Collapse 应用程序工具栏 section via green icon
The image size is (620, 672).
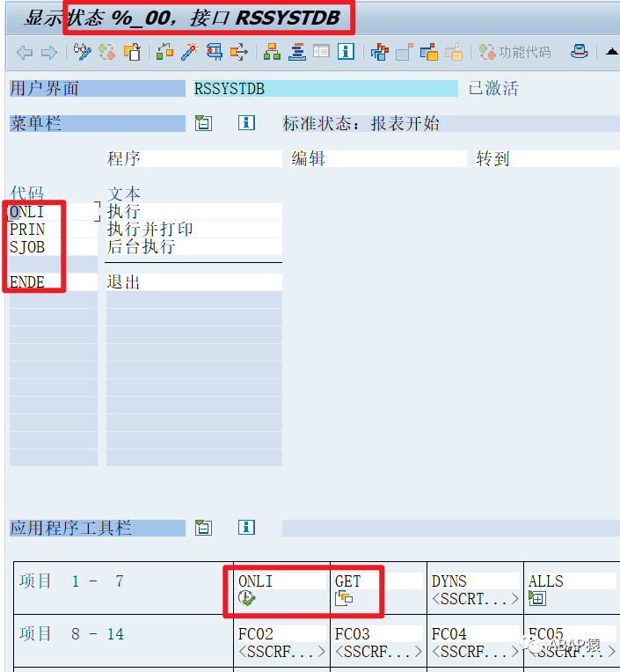pos(203,528)
